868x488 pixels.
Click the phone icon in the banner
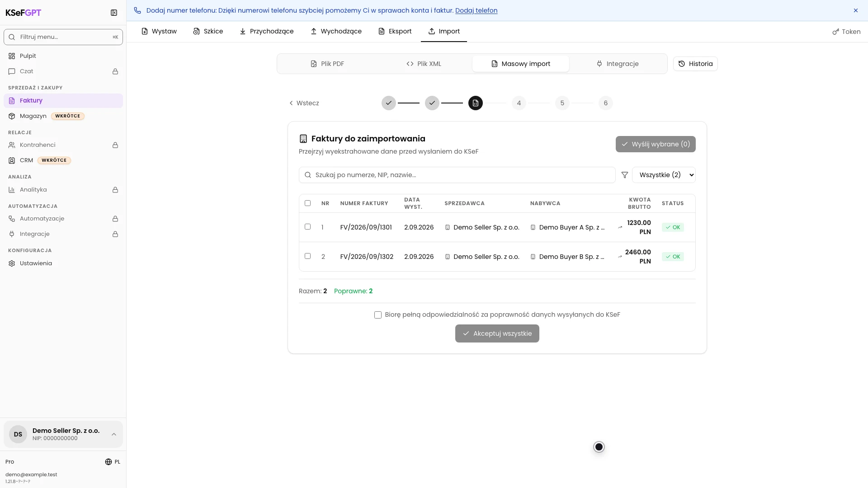137,10
